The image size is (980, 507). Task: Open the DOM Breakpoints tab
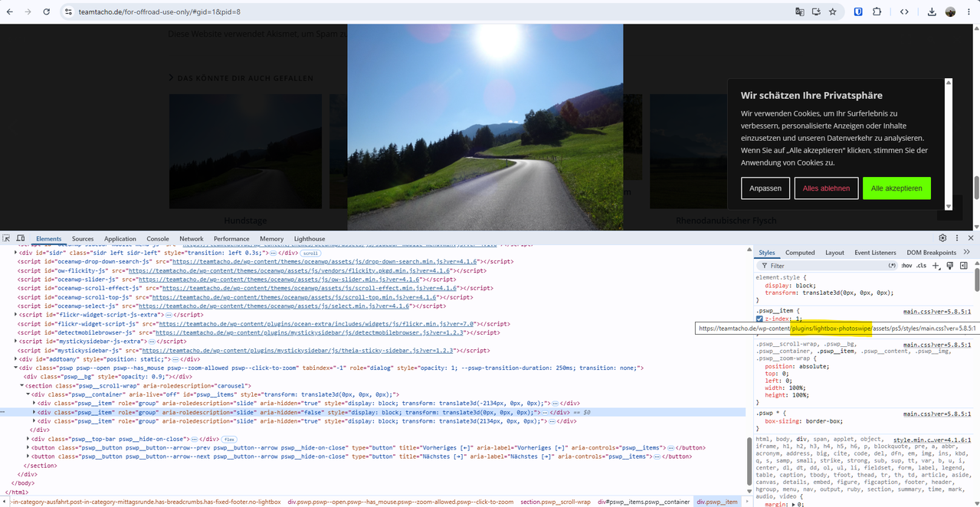[x=931, y=252]
